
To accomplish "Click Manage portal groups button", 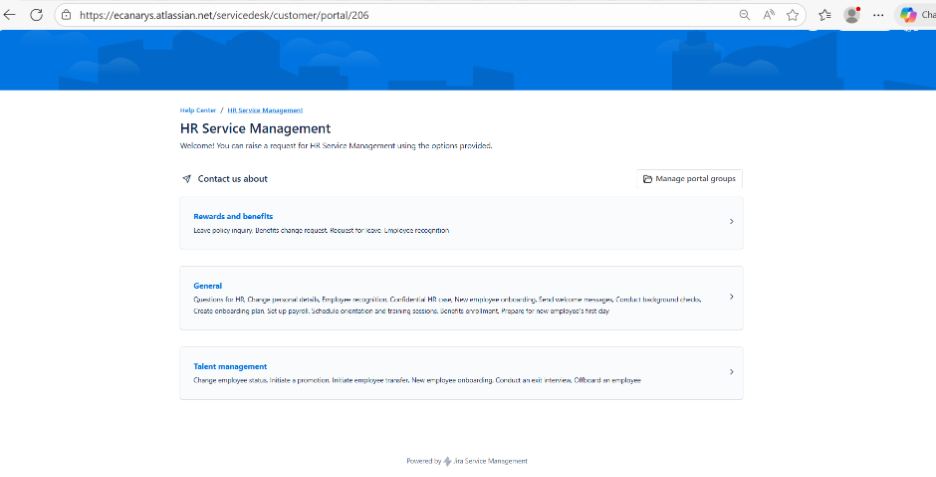I will [689, 179].
